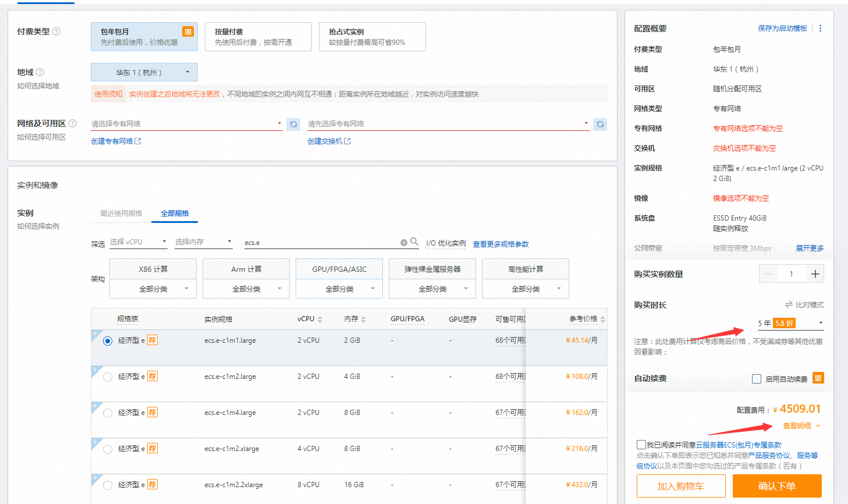Image resolution: width=848 pixels, height=504 pixels.
Task: Open the 请先选择专有网络 switch dropdown
Action: tap(448, 123)
